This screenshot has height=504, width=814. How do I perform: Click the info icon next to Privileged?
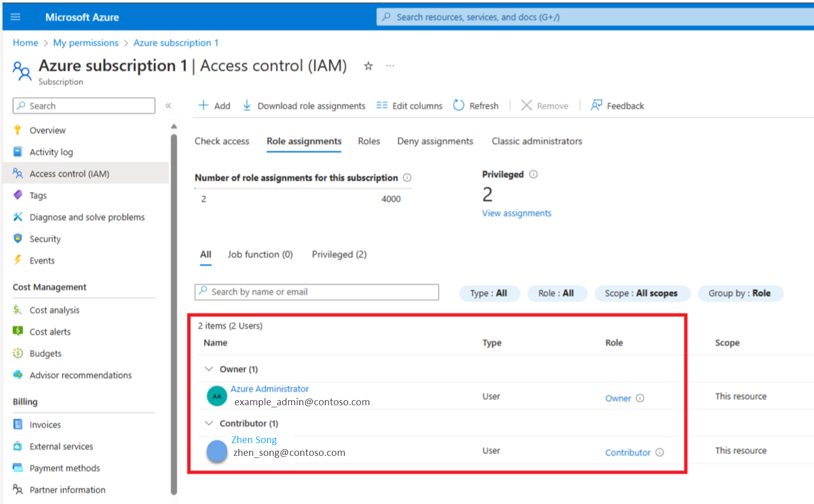pyautogui.click(x=533, y=174)
